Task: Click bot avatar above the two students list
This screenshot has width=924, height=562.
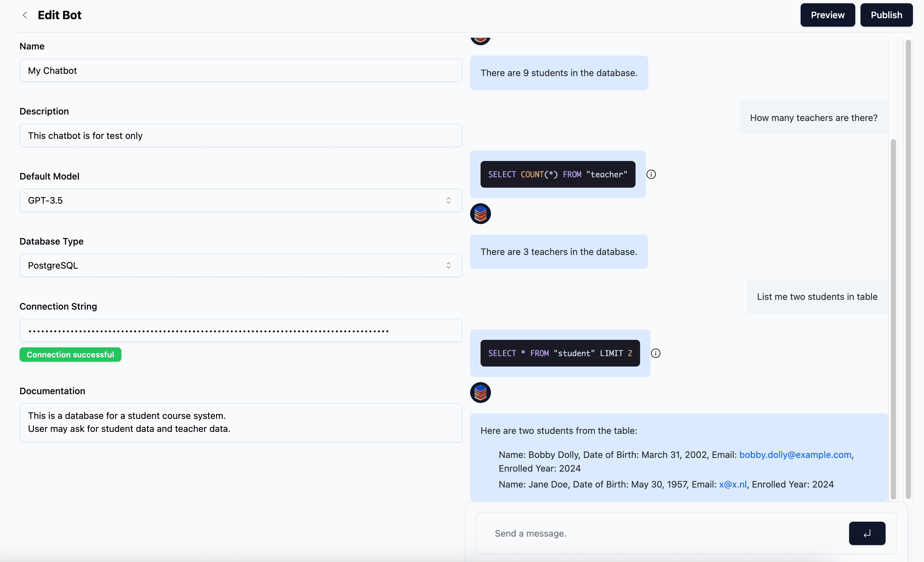Action: (x=480, y=393)
